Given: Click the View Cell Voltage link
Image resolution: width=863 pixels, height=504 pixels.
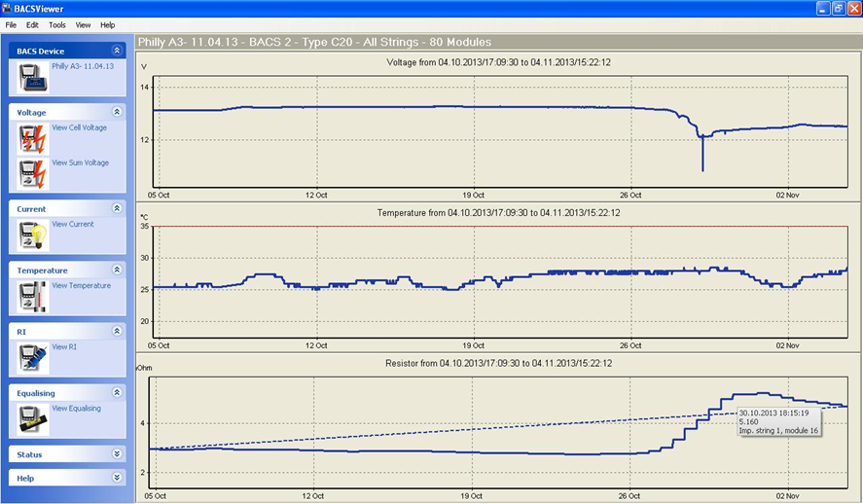Looking at the screenshot, I should tap(80, 127).
